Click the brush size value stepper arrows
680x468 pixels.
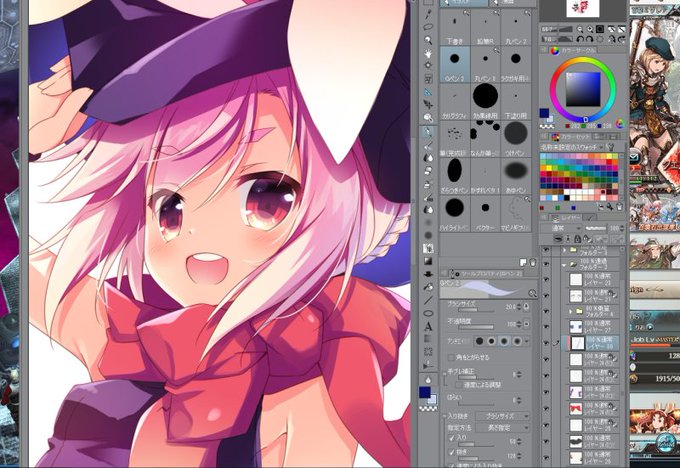(x=519, y=307)
